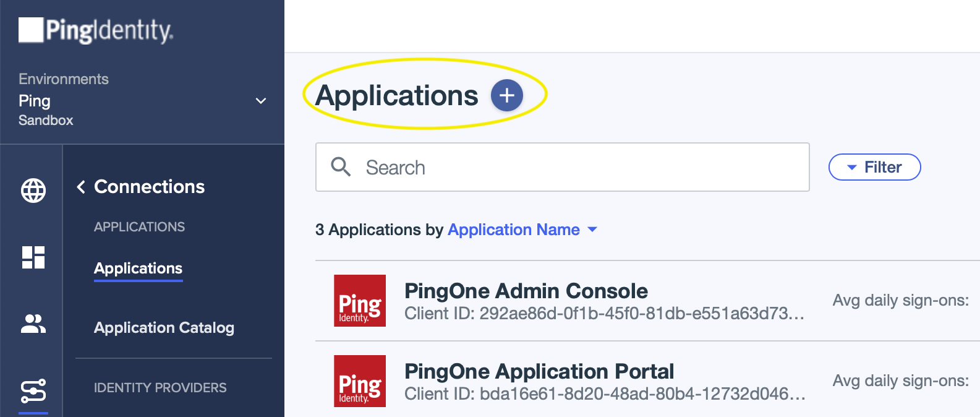Add a new application with plus button
Image resolution: width=980 pixels, height=417 pixels.
[506, 95]
